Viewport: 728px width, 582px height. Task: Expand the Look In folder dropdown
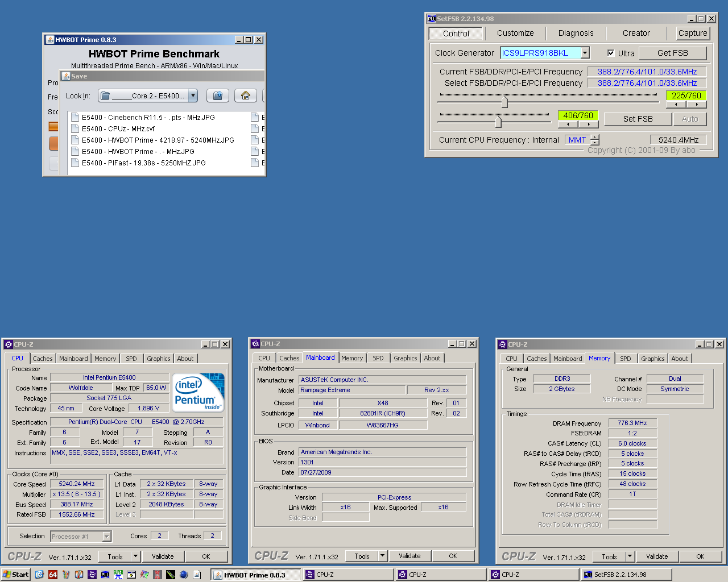[193, 95]
